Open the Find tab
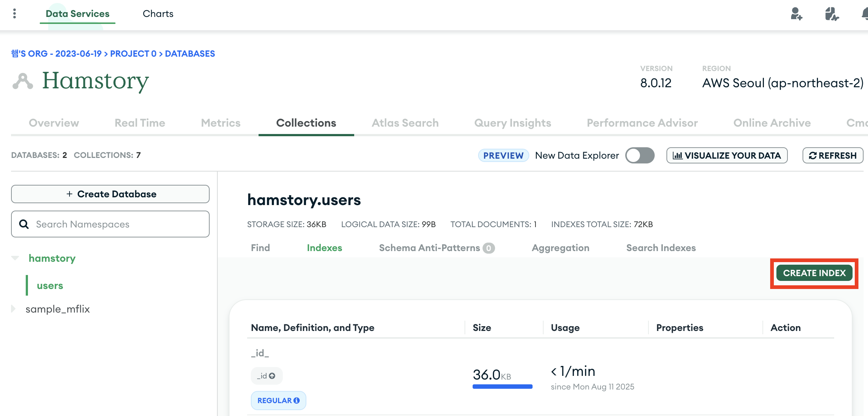The width and height of the screenshot is (868, 416). (x=260, y=248)
